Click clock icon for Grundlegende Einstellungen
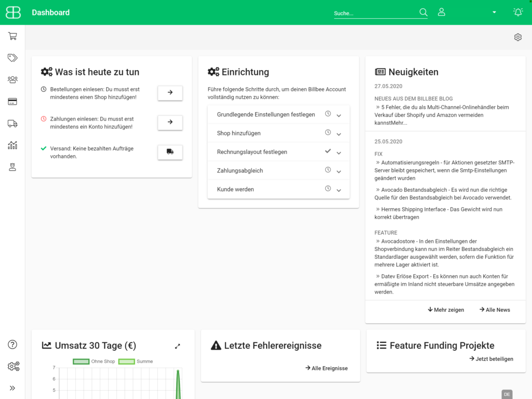 click(328, 114)
